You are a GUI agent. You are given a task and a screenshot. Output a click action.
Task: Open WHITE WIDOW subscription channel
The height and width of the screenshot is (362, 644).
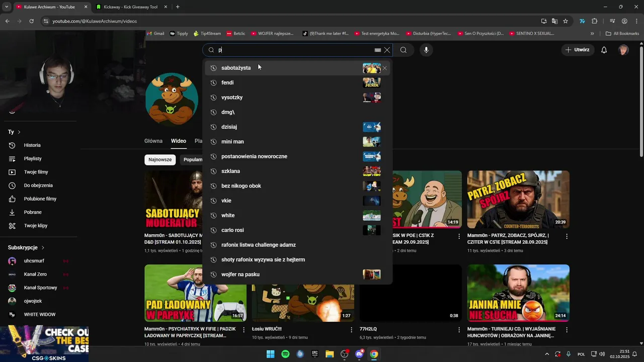click(x=39, y=315)
